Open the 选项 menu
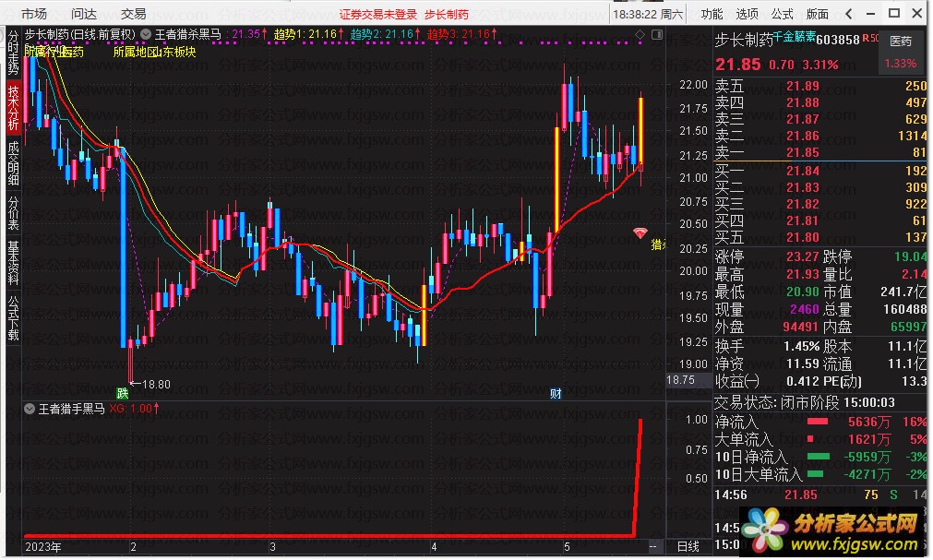The image size is (933, 560). pyautogui.click(x=747, y=14)
